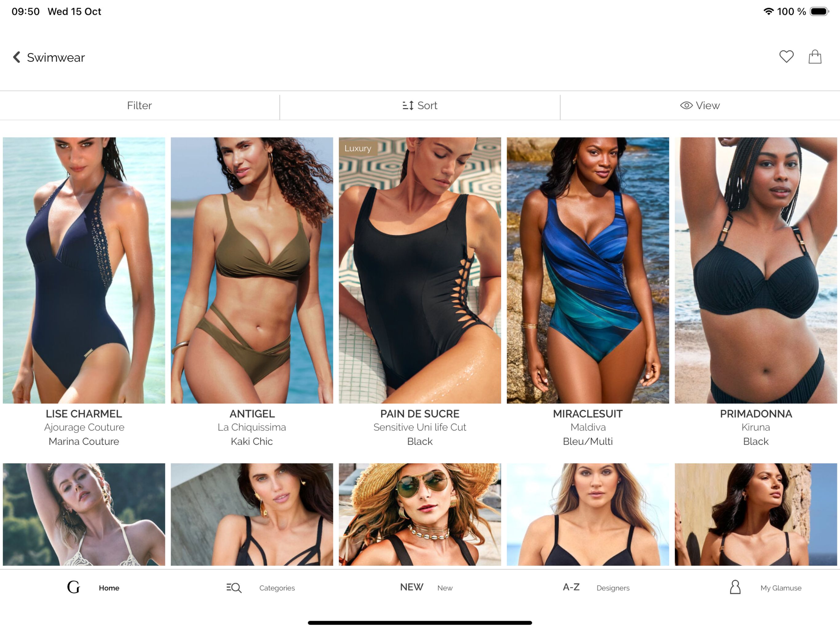
Task: Switch to the Designers tab
Action: (613, 588)
